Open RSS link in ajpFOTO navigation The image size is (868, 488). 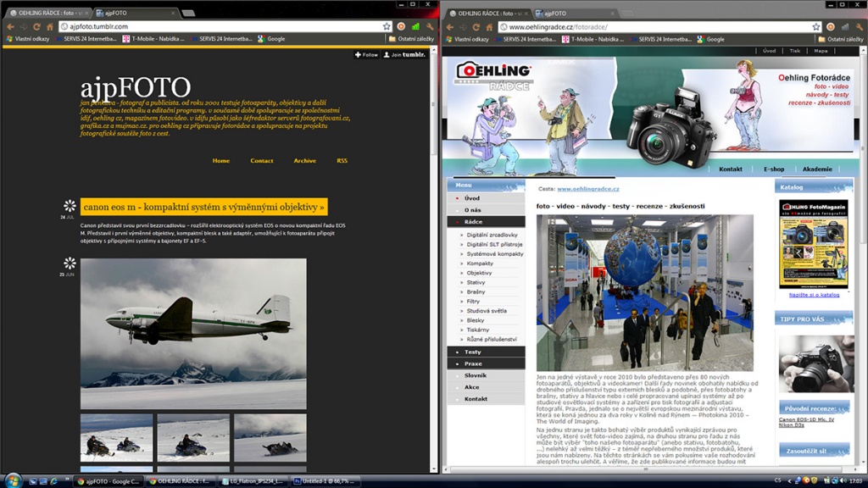(342, 160)
